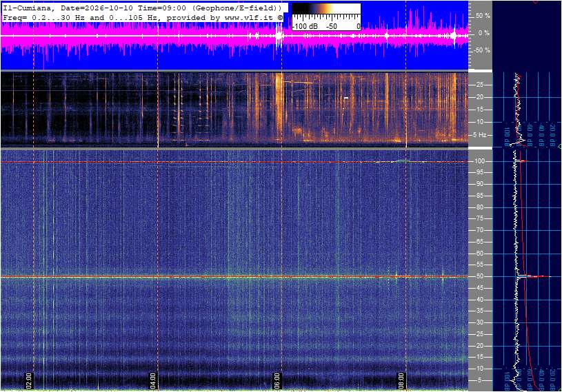Select the '-50' color scale label
The height and width of the screenshot is (392, 562).
pos(332,26)
